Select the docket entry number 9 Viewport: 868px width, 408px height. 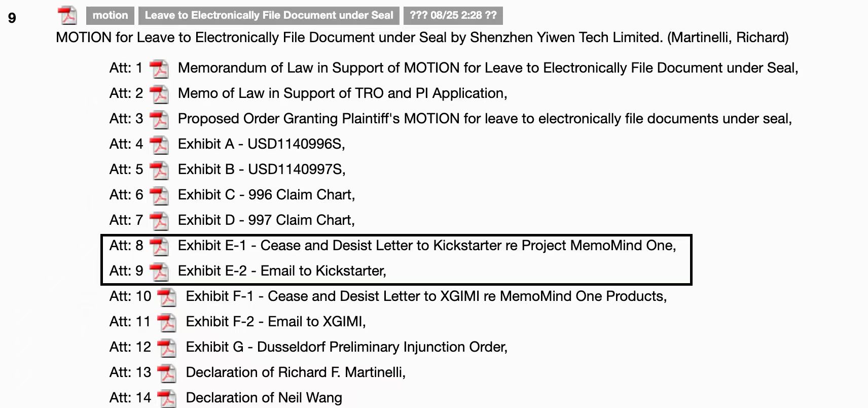coord(12,18)
